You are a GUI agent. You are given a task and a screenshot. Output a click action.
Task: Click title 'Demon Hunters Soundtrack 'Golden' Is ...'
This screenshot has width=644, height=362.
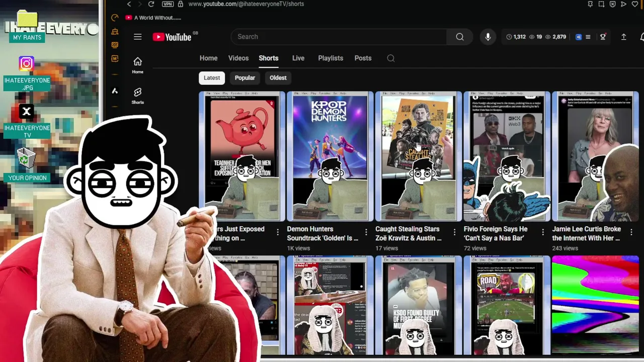coord(323,233)
